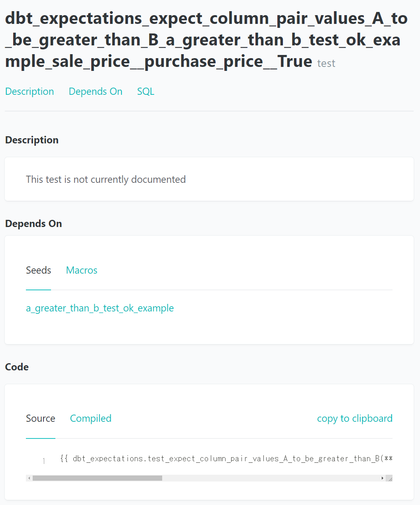Click line number 1 in code gutter
The width and height of the screenshot is (420, 505).
[x=44, y=461]
